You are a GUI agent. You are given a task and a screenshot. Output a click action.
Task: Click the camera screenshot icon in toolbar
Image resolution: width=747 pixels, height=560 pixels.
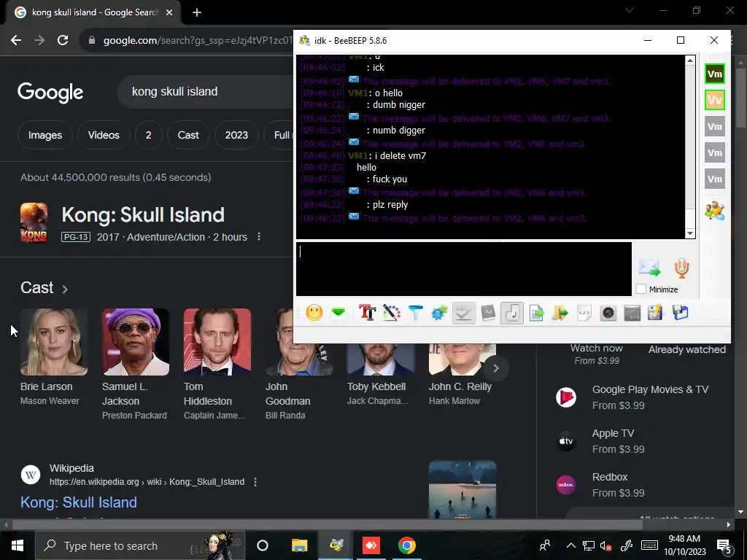(608, 313)
